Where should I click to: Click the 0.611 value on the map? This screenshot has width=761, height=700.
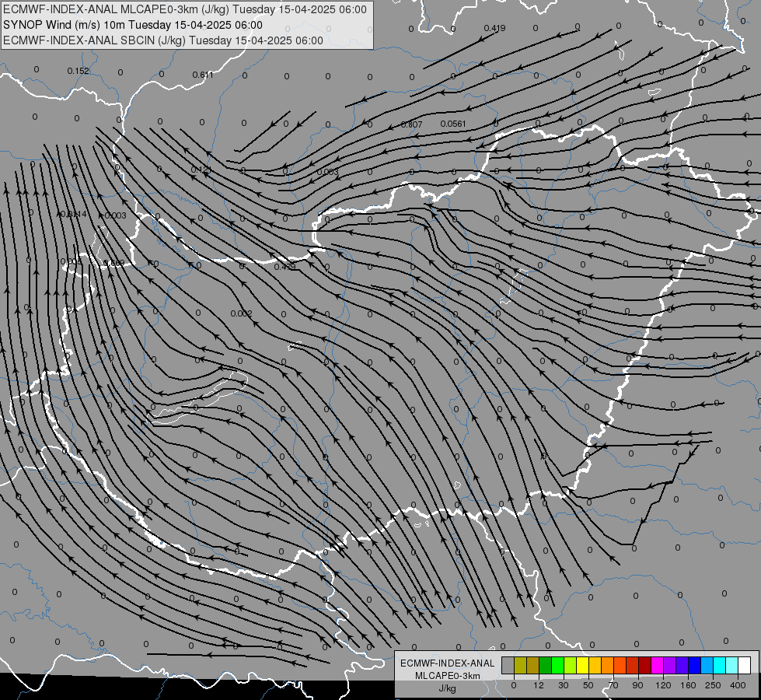coord(203,75)
